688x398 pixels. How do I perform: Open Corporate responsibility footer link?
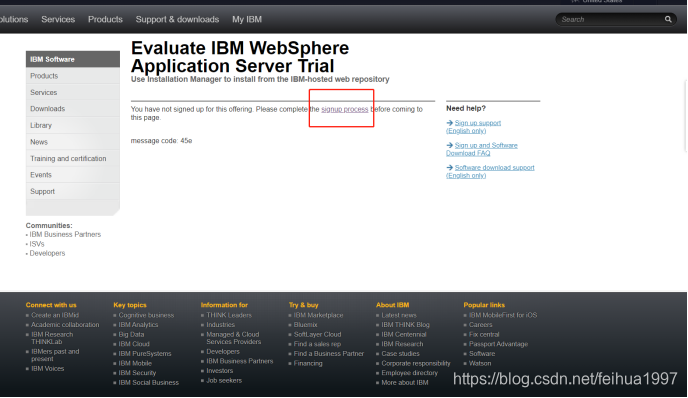coord(416,363)
